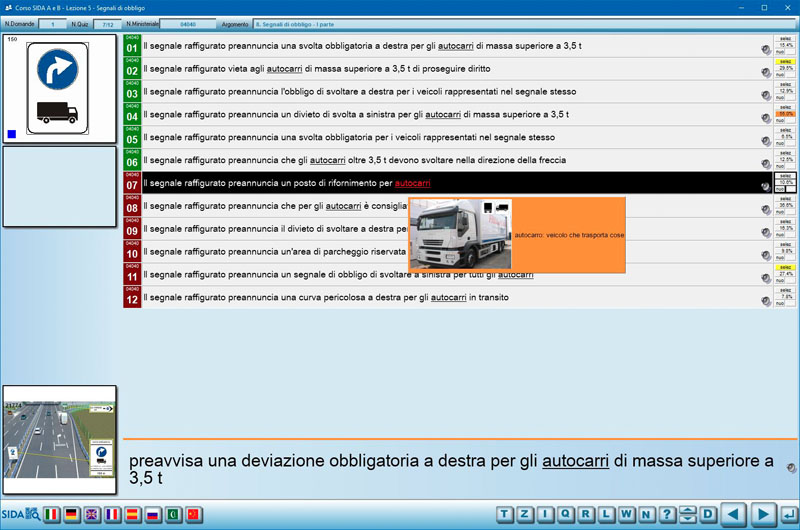Choose the British flag language icon

click(x=92, y=514)
